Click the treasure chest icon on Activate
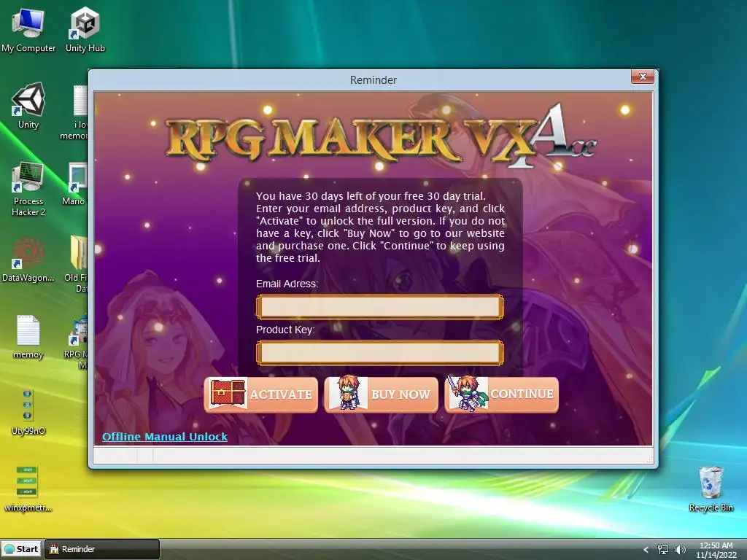 (228, 393)
